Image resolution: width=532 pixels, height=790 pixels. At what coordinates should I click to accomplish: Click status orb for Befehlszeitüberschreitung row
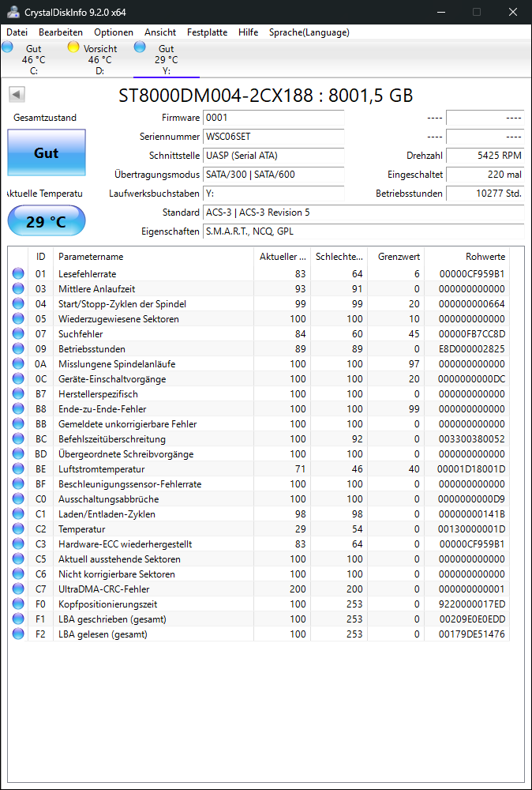pos(18,439)
